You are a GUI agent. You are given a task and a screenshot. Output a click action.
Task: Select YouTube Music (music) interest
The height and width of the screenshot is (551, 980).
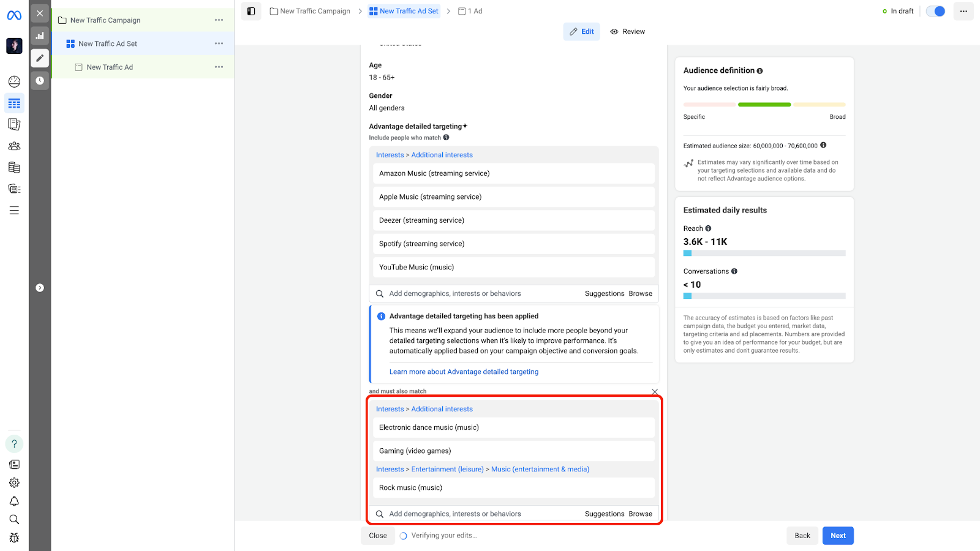(514, 267)
